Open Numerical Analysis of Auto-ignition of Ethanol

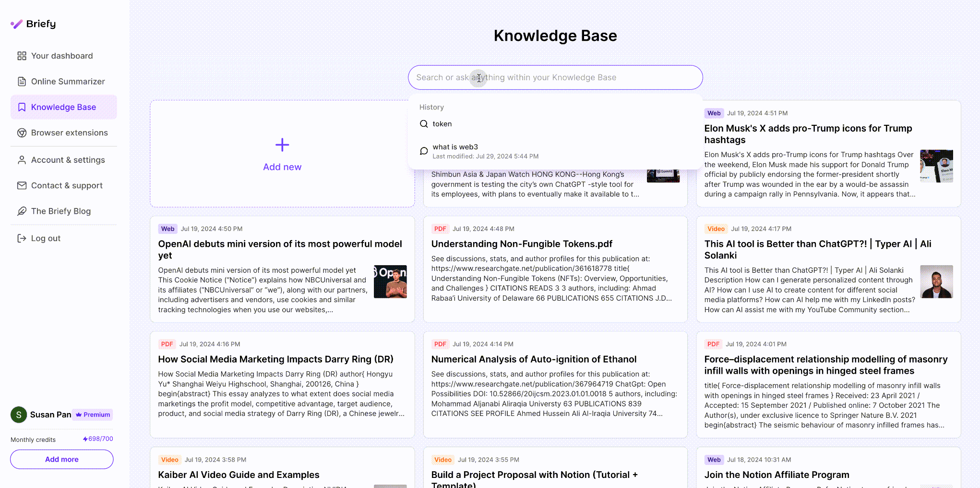point(534,359)
